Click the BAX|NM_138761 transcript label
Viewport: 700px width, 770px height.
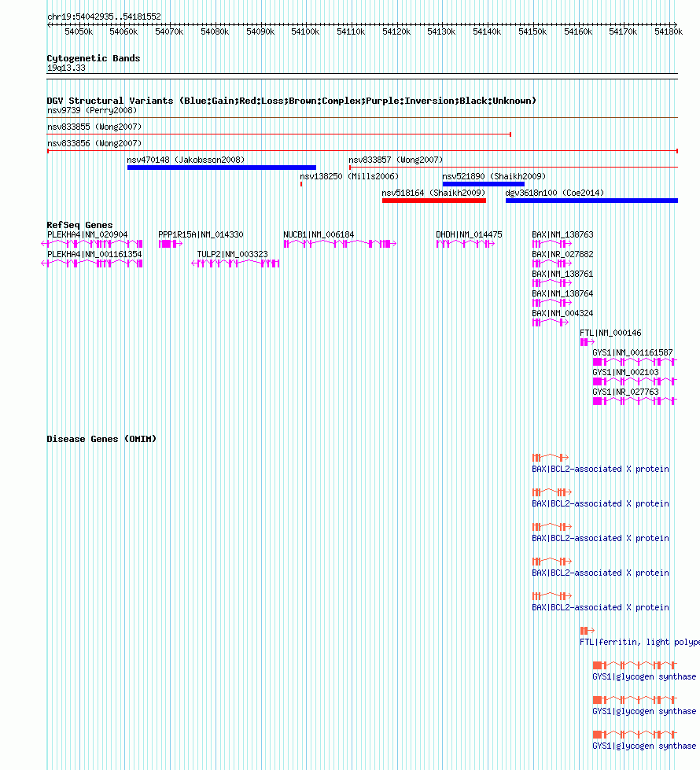coord(562,274)
